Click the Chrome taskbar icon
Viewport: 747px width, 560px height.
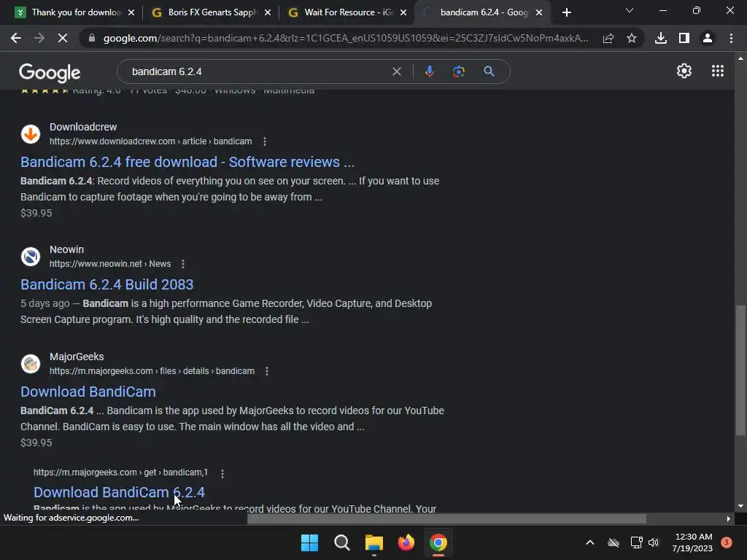(x=438, y=542)
